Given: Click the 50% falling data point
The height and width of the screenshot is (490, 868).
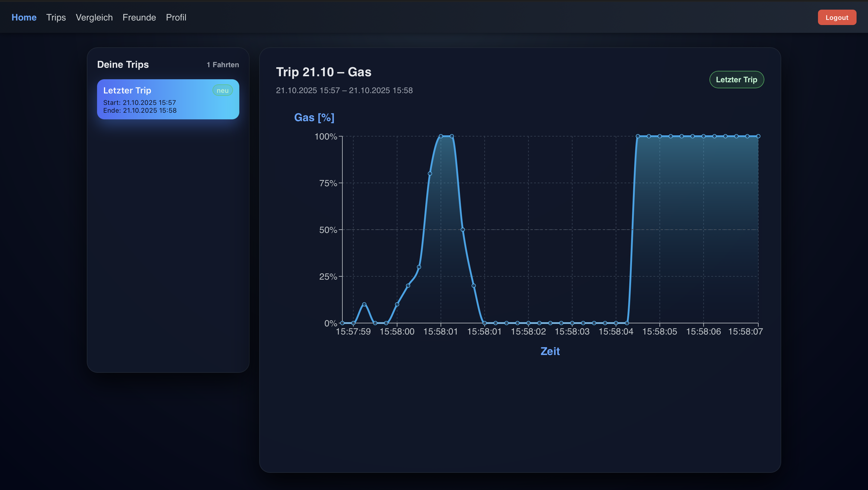Looking at the screenshot, I should tap(462, 230).
